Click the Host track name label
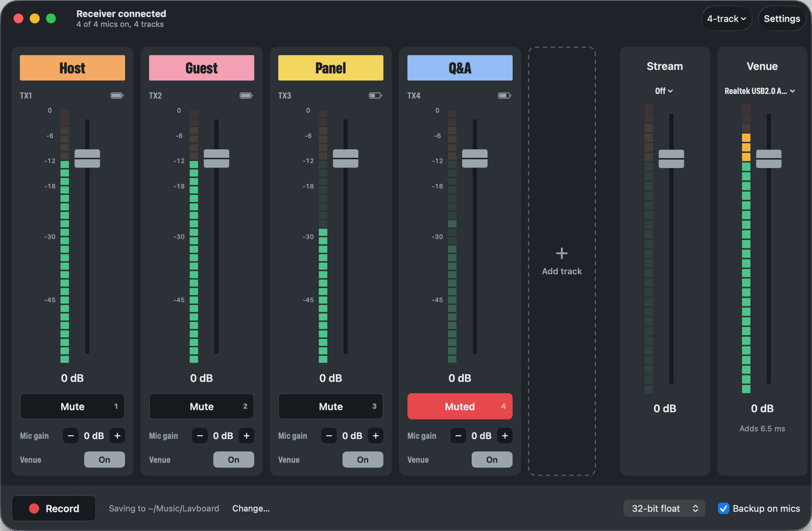This screenshot has width=812, height=531. 72,68
